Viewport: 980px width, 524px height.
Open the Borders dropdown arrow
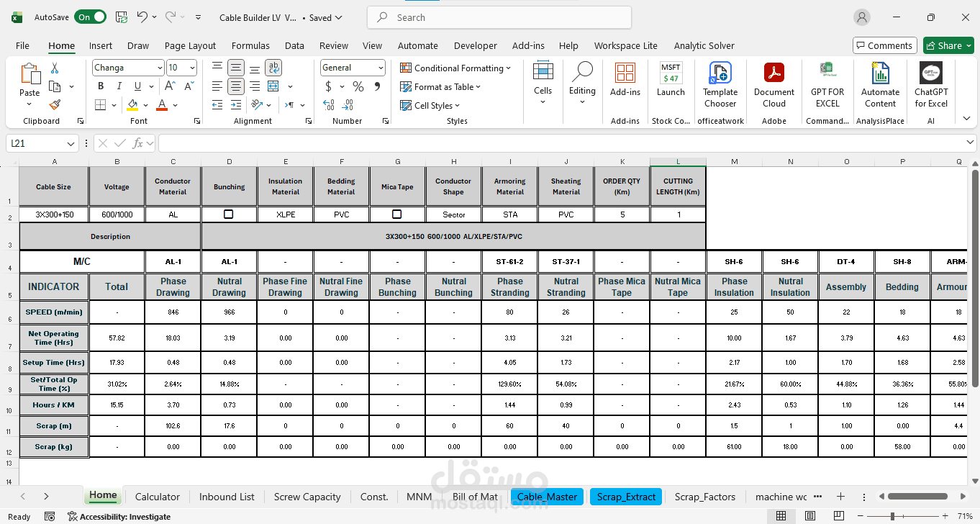(x=115, y=105)
